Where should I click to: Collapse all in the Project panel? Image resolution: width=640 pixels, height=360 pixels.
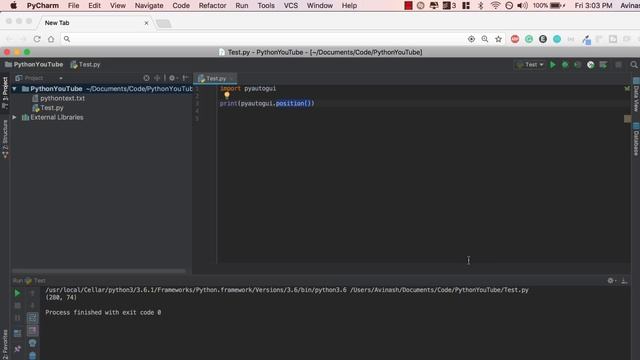click(157, 78)
